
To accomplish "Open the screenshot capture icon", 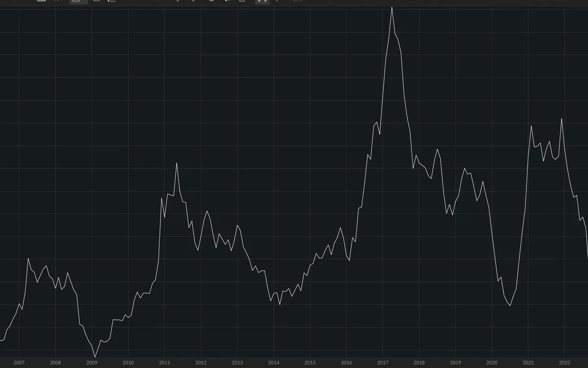I will click(242, 1).
